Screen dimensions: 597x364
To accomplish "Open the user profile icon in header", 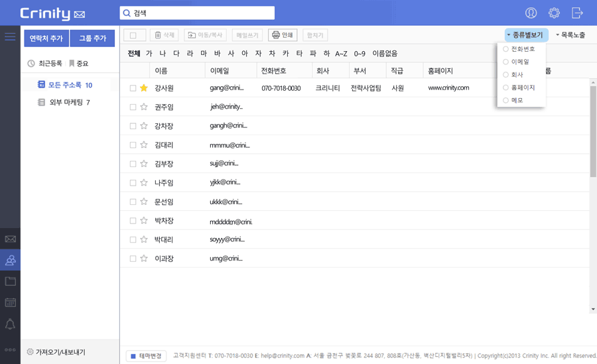I will (x=531, y=13).
